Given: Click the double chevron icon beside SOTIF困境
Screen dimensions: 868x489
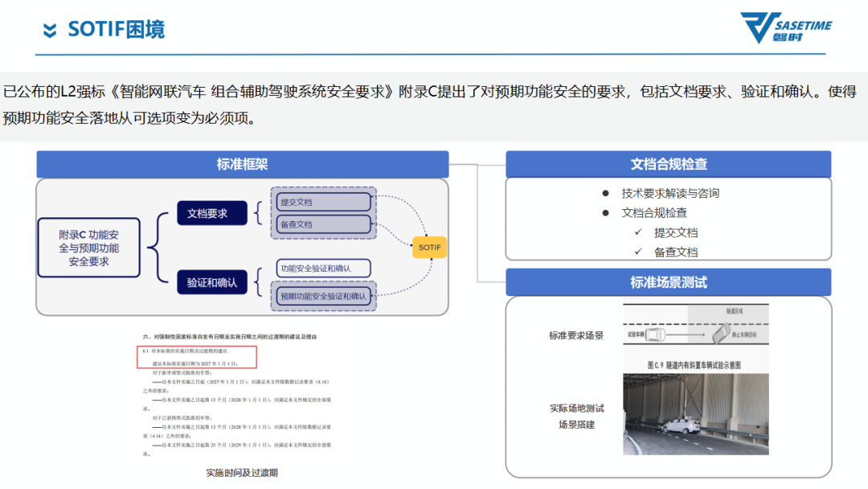Looking at the screenshot, I should click(50, 30).
